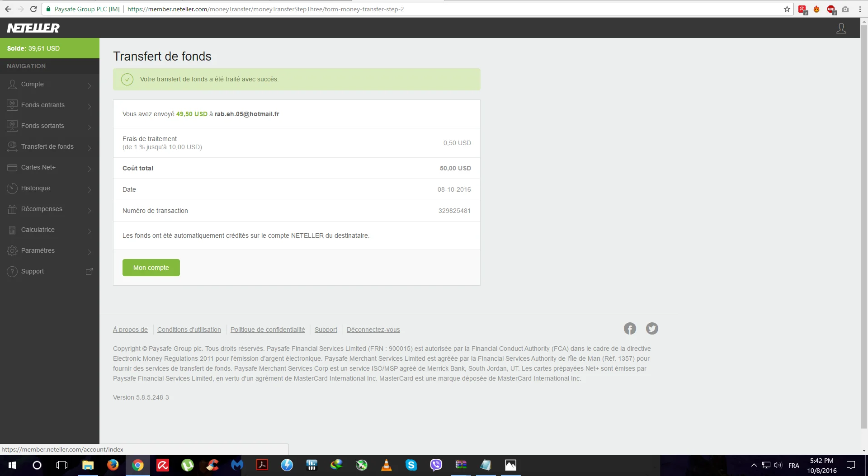The image size is (868, 476).
Task: Expand the Compte navigation chevron
Action: [x=90, y=85]
